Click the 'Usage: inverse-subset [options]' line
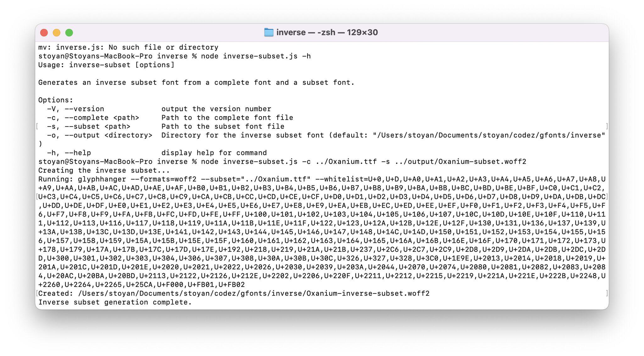This screenshot has width=644, height=356. [x=106, y=65]
